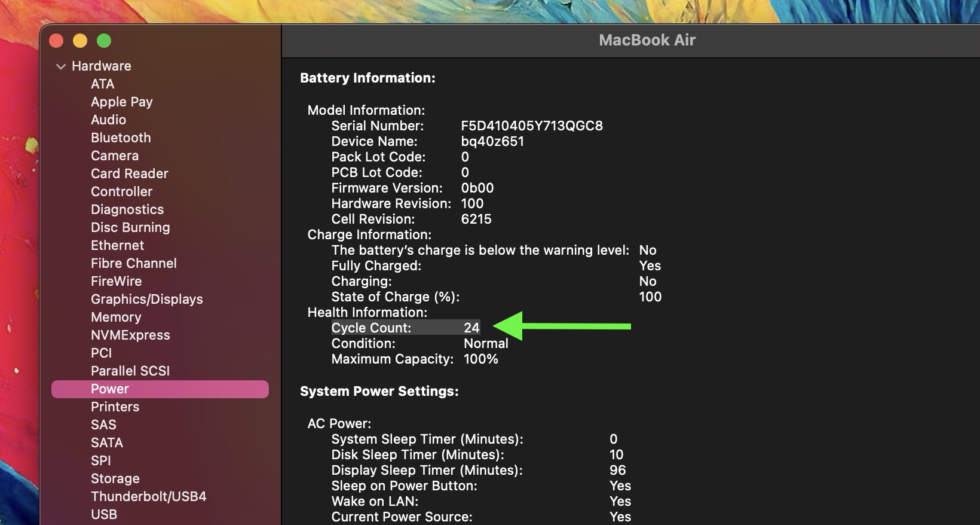Select Audio in the Hardware list

pyautogui.click(x=108, y=120)
